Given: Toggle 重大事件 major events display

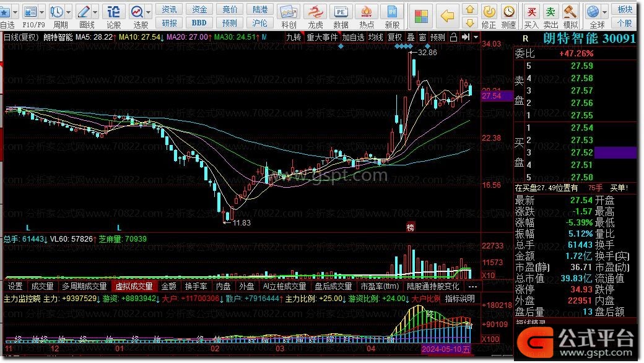Looking at the screenshot, I should (x=322, y=37).
